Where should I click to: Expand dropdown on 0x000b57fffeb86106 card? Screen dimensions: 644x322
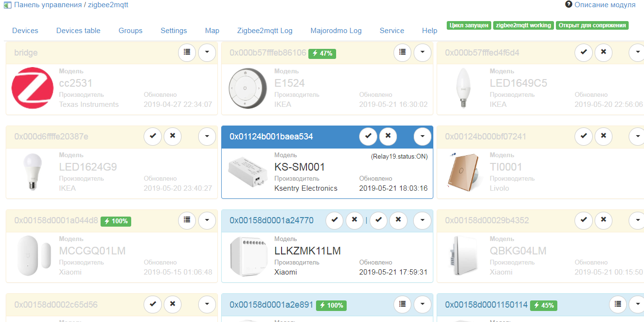pos(422,52)
